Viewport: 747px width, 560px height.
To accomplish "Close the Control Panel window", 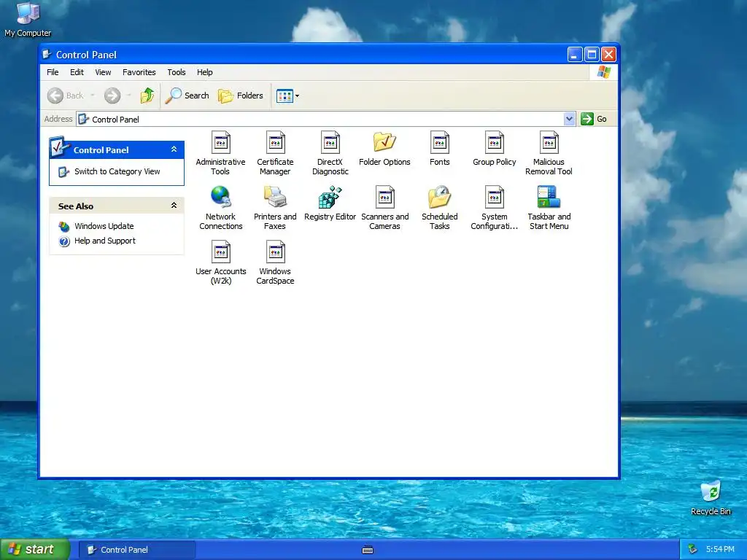I will coord(608,55).
